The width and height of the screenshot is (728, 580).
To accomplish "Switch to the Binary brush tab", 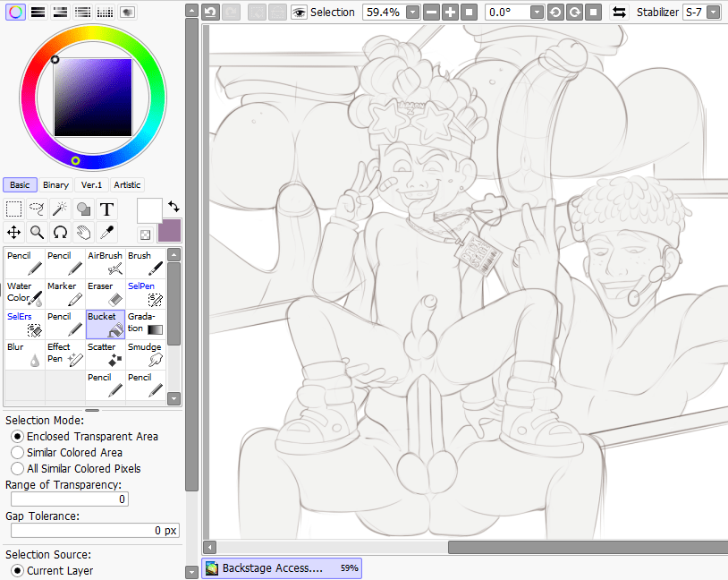I will click(x=55, y=185).
